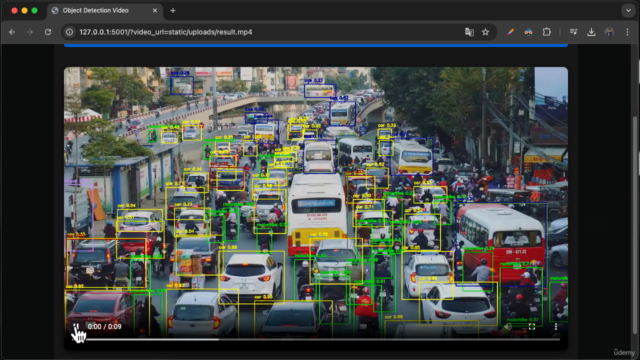The image size is (640, 360).
Task: Open the Extensions puzzle-piece menu
Action: coord(547,32)
